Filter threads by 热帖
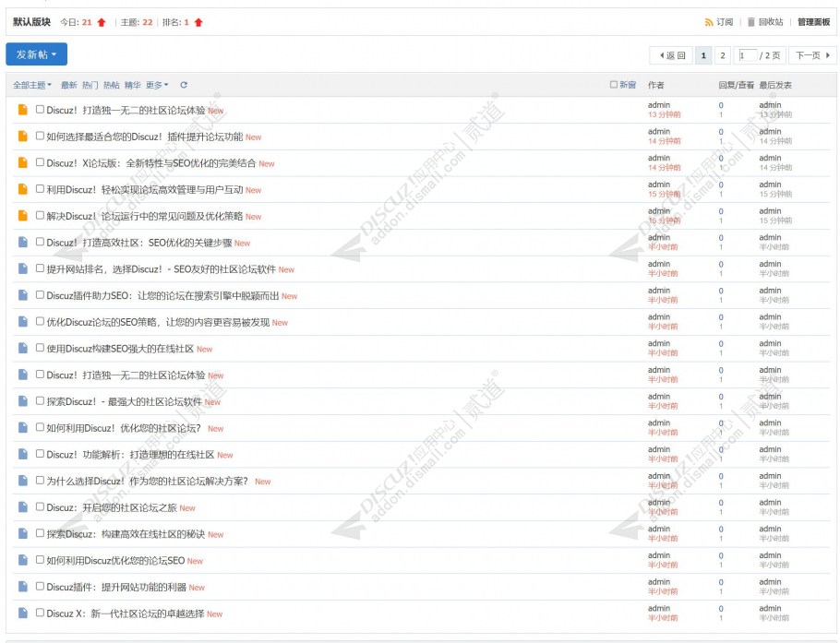 (x=112, y=85)
